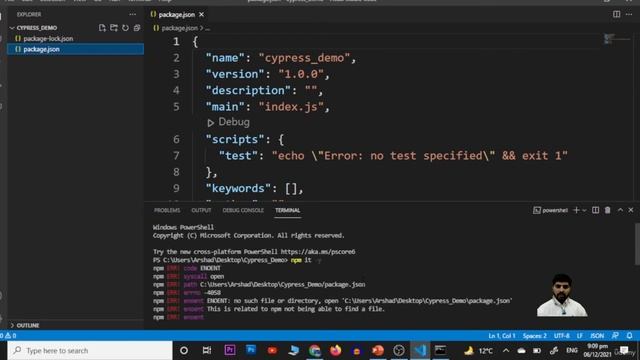Click the "index.js" value on line 5
The image size is (640, 360).
point(291,107)
